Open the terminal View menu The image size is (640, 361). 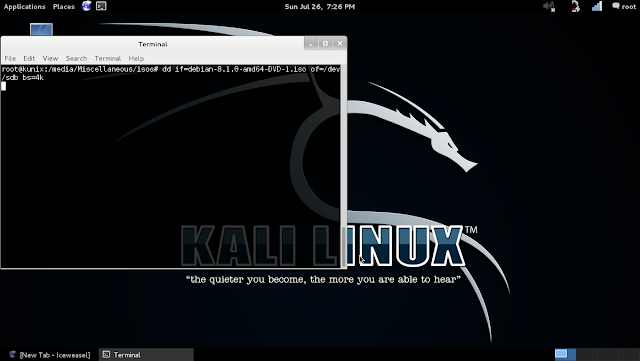click(x=50, y=58)
